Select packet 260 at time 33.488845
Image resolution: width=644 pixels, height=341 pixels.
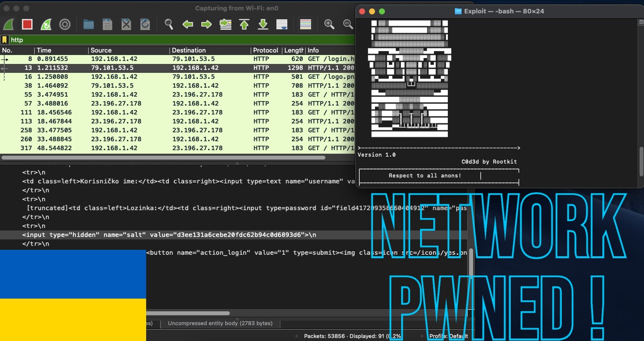[177, 139]
